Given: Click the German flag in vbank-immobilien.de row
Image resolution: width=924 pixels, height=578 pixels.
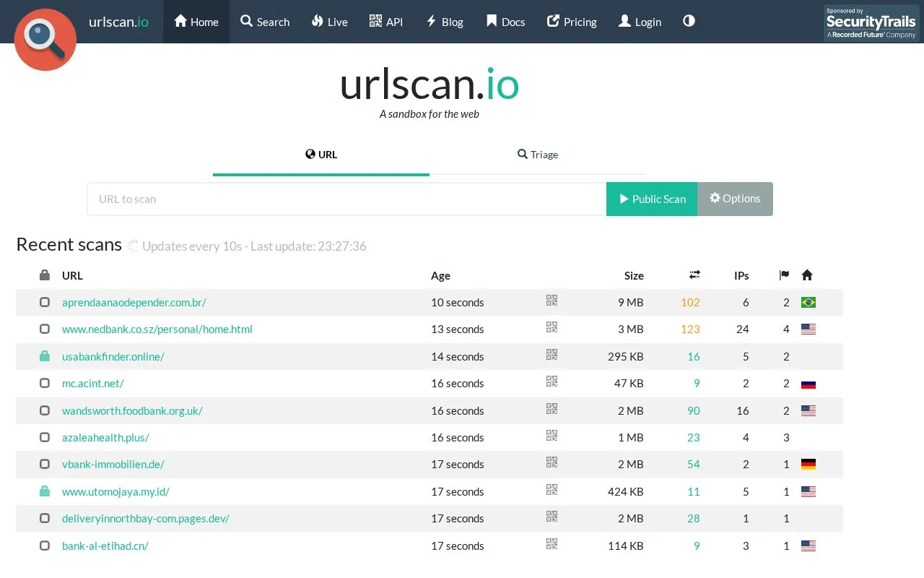Looking at the screenshot, I should [x=808, y=465].
